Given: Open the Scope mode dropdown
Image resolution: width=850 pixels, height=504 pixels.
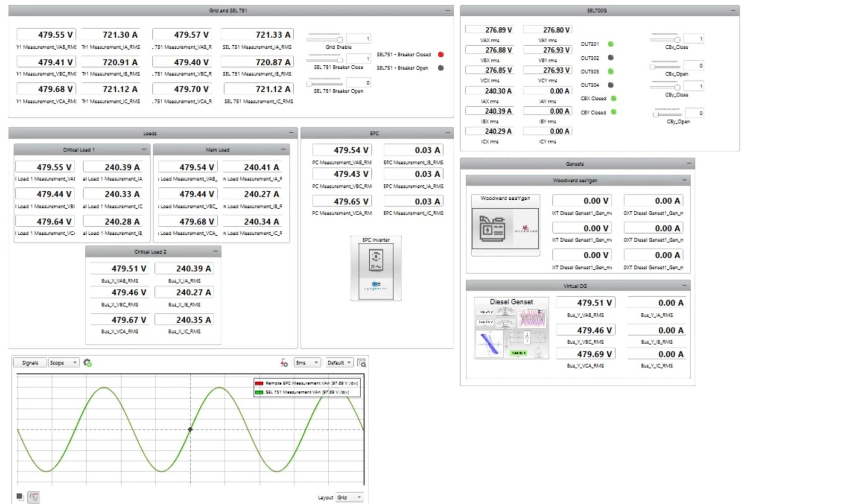Looking at the screenshot, I should click(x=64, y=363).
